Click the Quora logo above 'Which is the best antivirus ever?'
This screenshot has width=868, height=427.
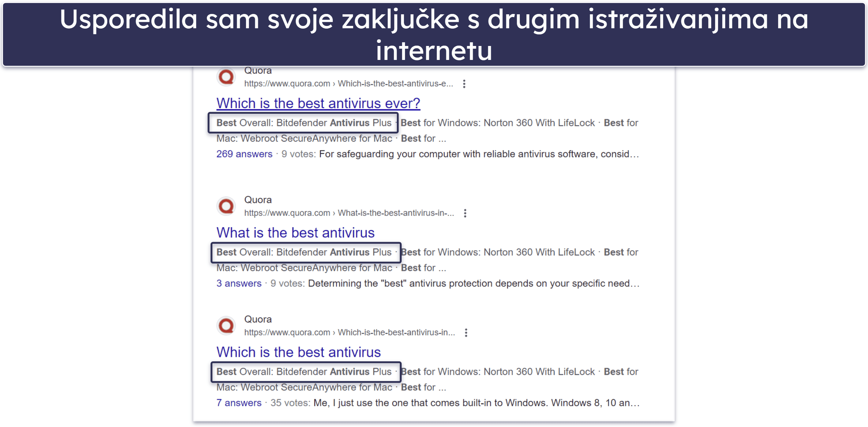pyautogui.click(x=227, y=77)
